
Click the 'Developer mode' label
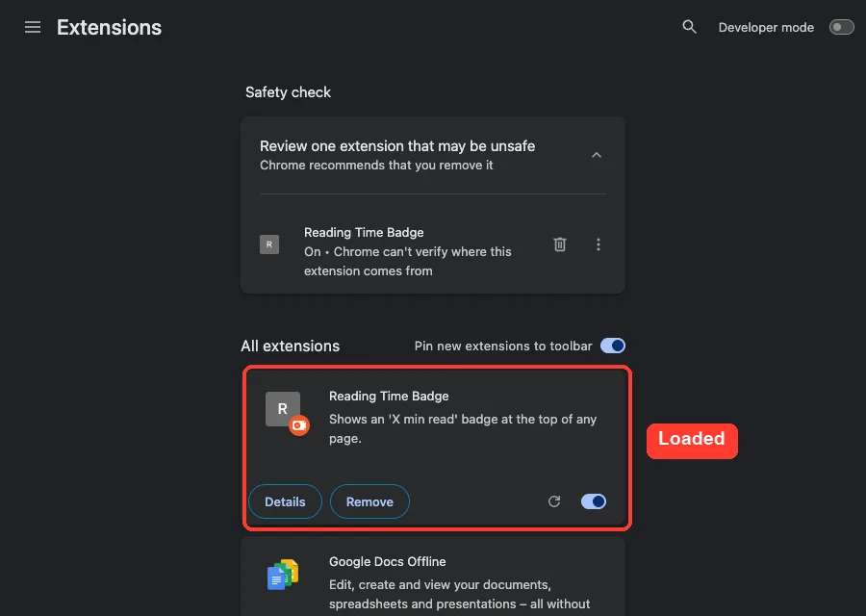click(766, 28)
